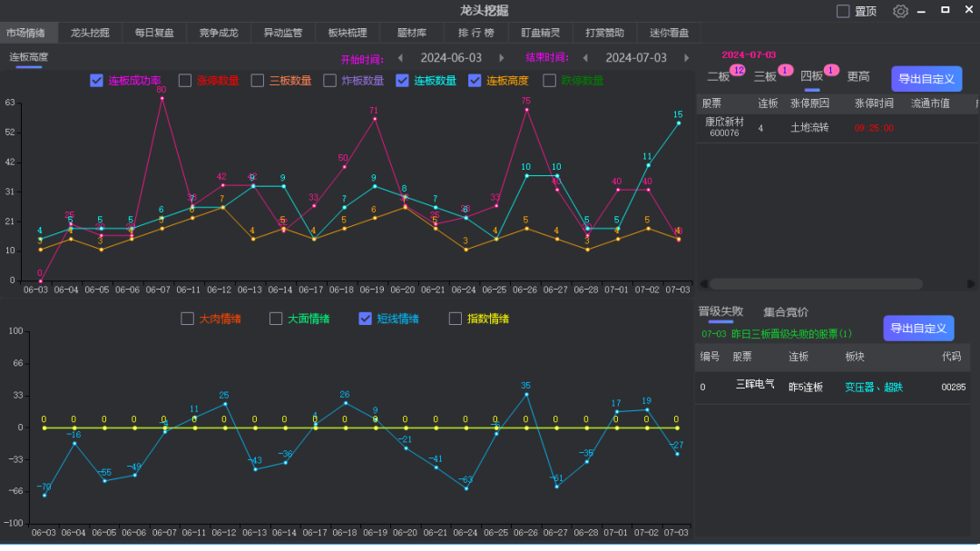Click the end date field 2024-07-03
Screen dimensions: 980x551
(636, 58)
